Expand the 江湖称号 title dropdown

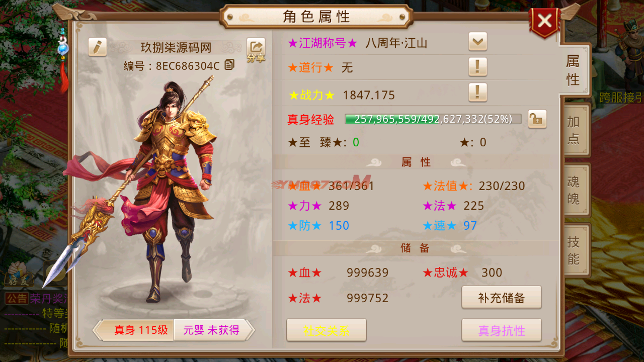[x=477, y=41]
